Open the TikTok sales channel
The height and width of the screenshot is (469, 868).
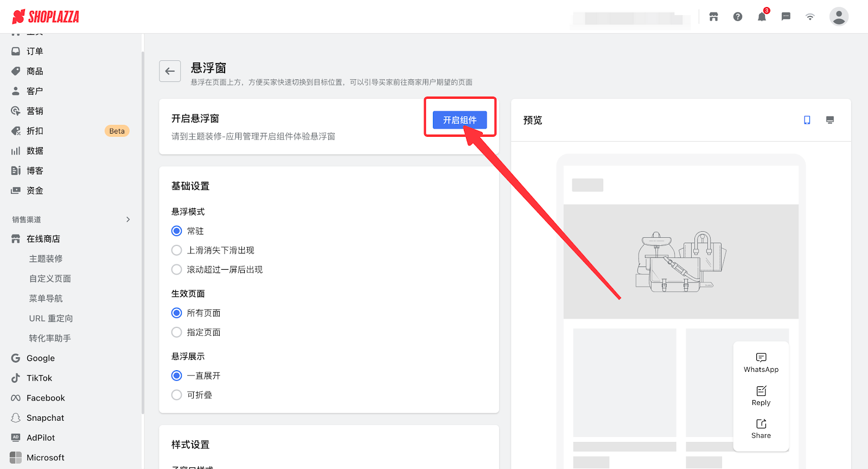click(39, 378)
